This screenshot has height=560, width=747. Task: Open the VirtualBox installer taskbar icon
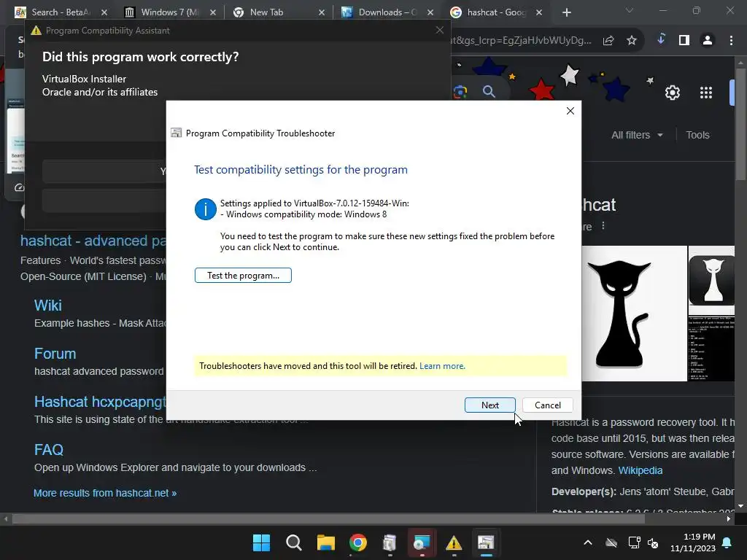(422, 542)
